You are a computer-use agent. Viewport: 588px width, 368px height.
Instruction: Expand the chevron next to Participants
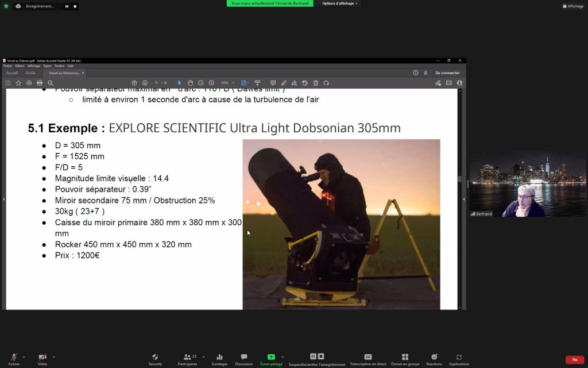pyautogui.click(x=203, y=356)
